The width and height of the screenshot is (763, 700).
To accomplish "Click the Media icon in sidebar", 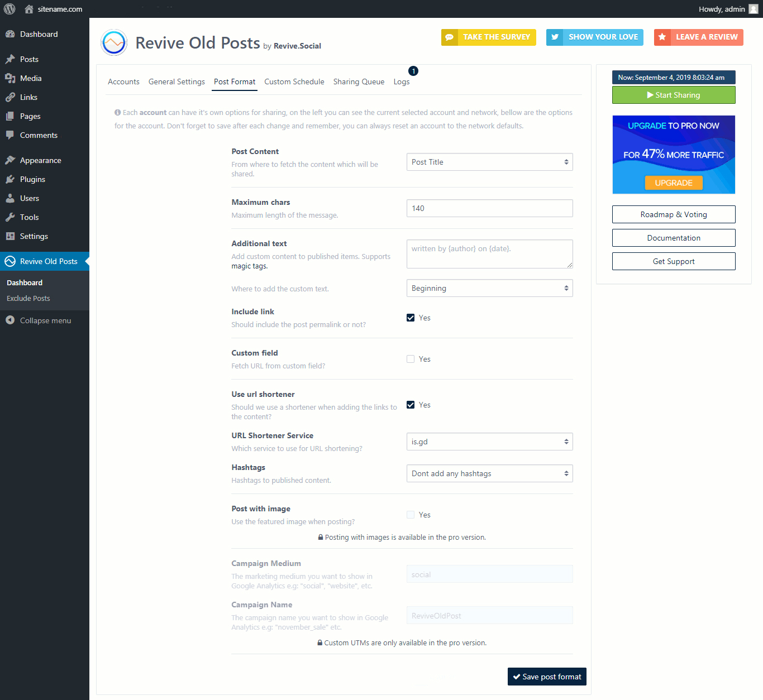I will click(10, 78).
